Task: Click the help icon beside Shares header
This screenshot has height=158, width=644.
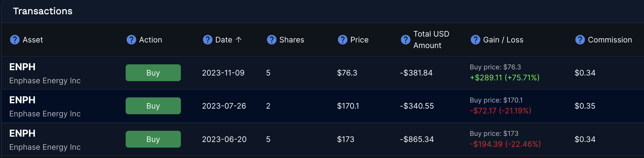Action: click(272, 40)
